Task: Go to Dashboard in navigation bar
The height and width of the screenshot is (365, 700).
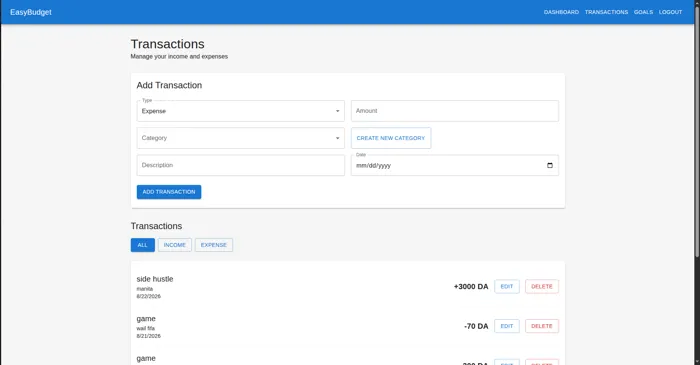Action: click(x=561, y=12)
